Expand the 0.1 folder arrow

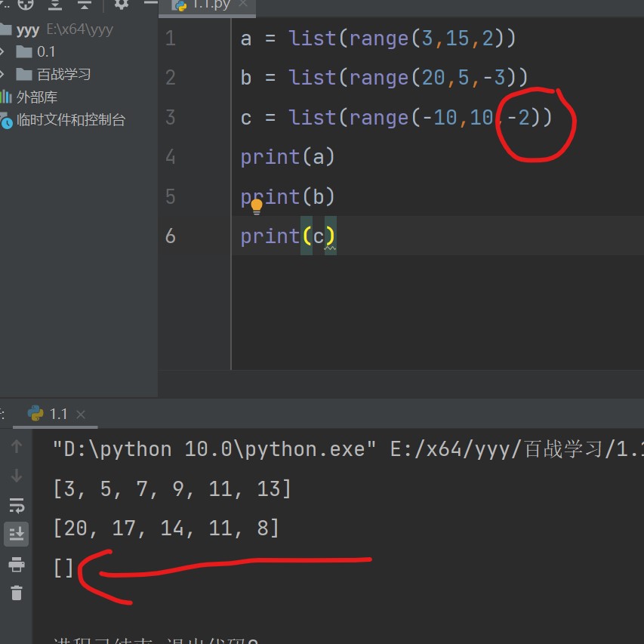point(2,52)
